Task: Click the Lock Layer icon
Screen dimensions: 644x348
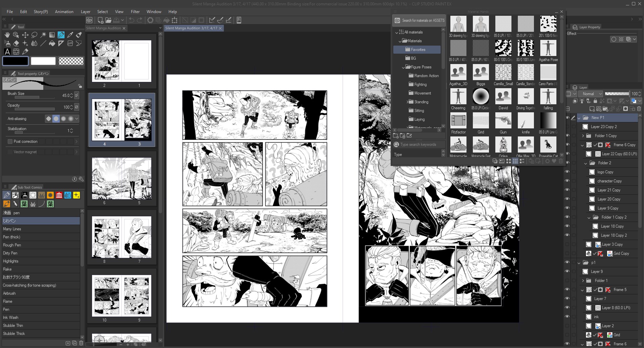Action: (x=595, y=101)
